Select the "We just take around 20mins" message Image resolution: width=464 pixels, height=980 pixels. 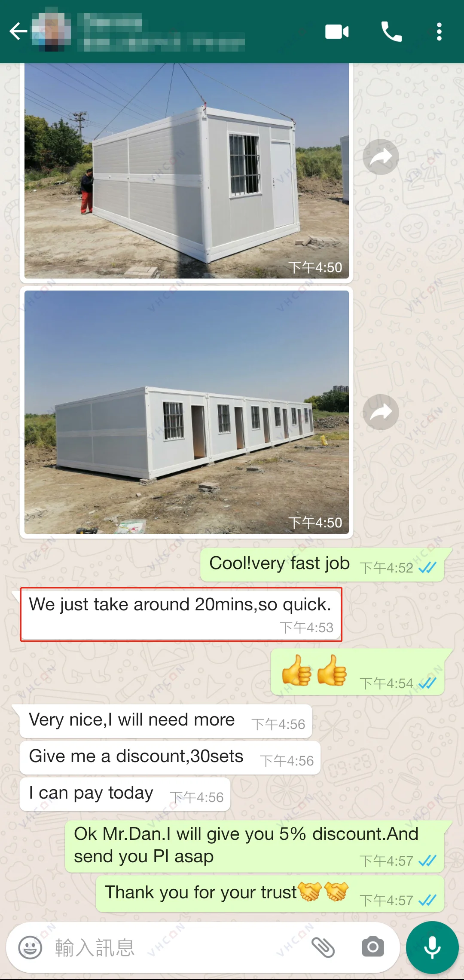tap(181, 614)
